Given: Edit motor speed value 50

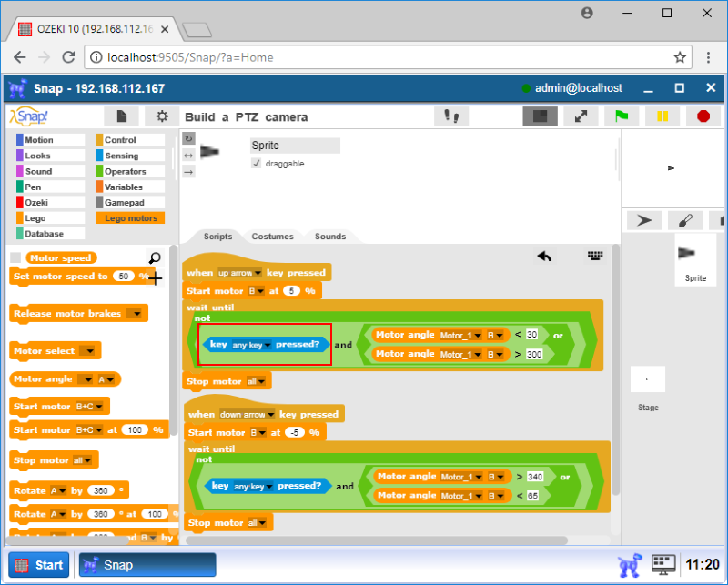Looking at the screenshot, I should [123, 277].
